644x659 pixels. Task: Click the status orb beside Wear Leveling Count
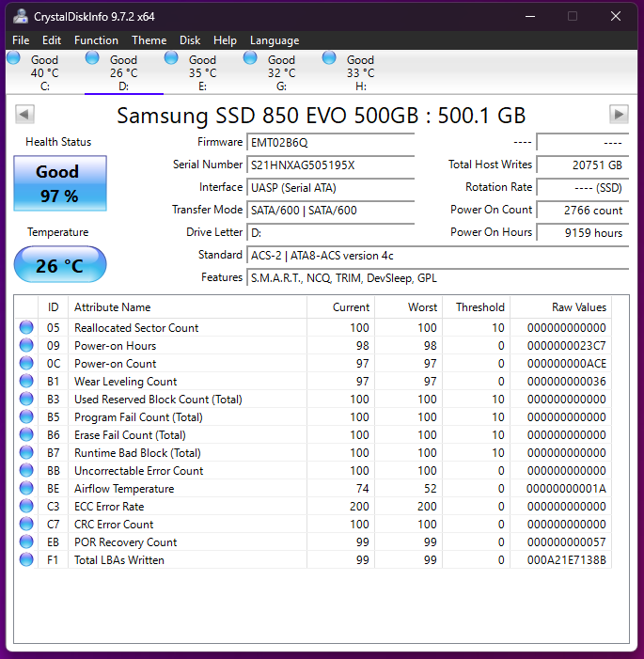(26, 382)
